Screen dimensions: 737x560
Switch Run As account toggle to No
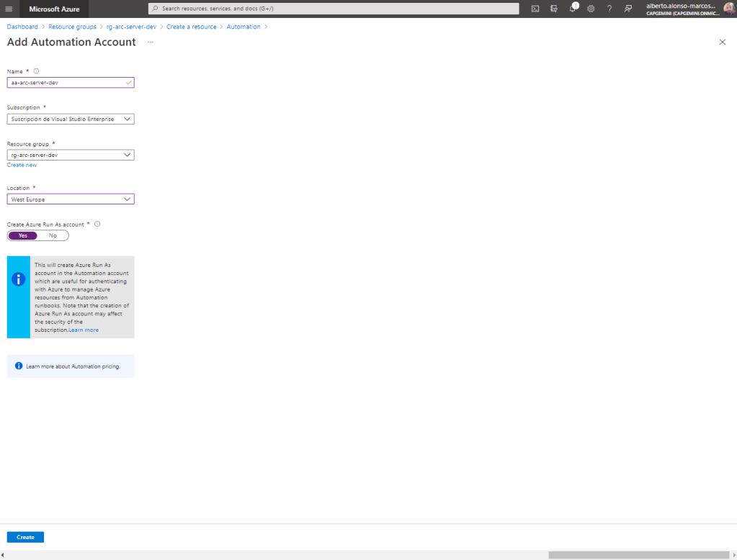53,235
